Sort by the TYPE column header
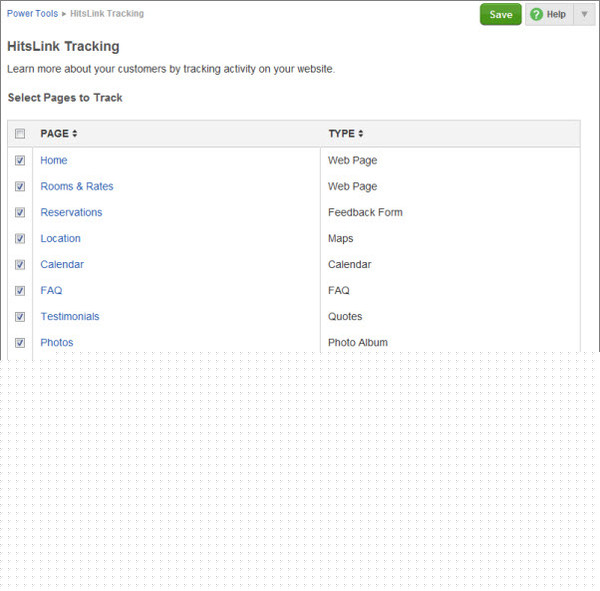 [x=346, y=134]
